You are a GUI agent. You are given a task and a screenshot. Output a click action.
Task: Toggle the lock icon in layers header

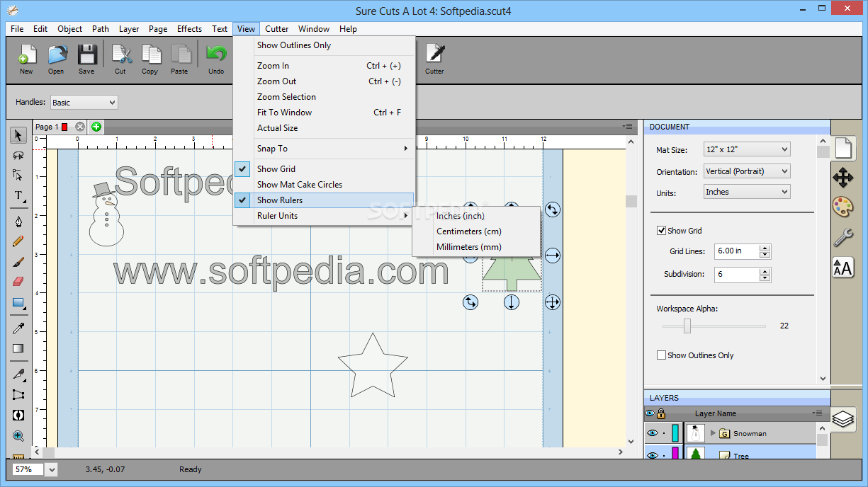tap(661, 413)
